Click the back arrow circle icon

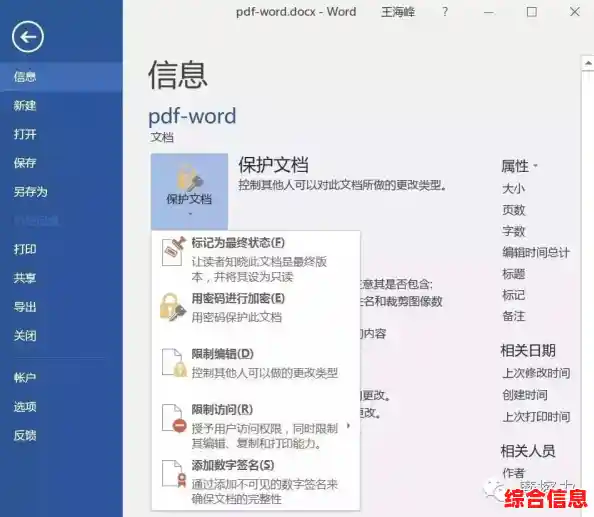click(28, 37)
